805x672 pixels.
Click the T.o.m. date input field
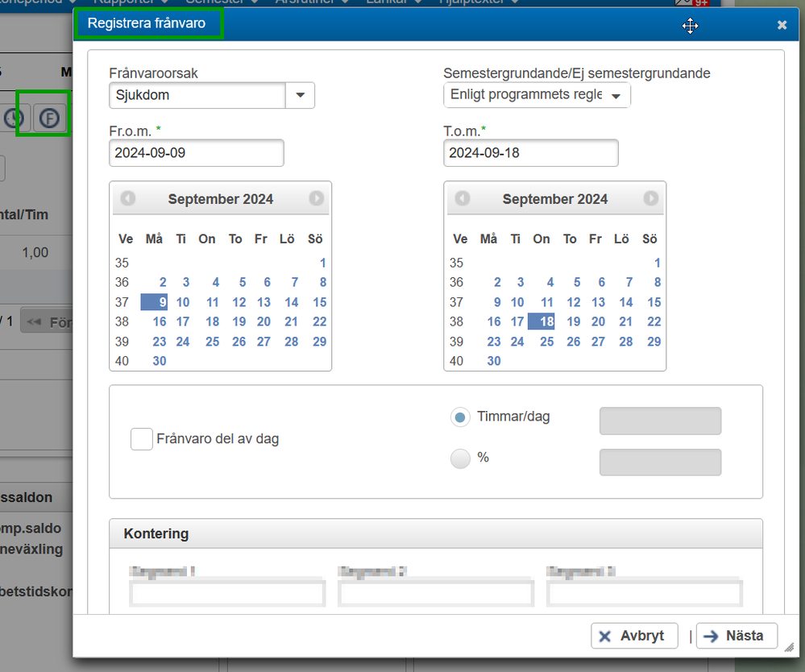pyautogui.click(x=531, y=153)
